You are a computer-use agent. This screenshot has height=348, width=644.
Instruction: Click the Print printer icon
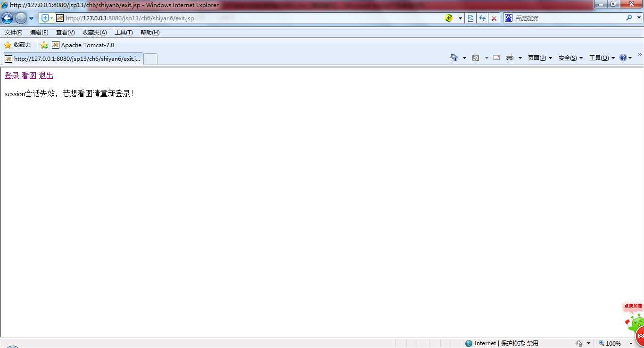coord(509,58)
